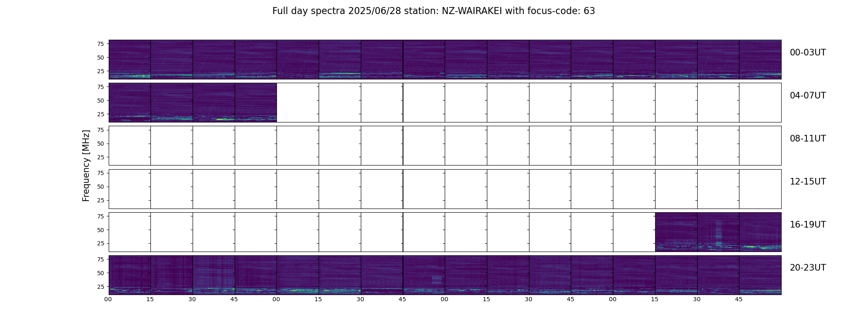Click the leftmost '15' x-axis tick label
The width and height of the screenshot is (868, 331).
click(150, 300)
